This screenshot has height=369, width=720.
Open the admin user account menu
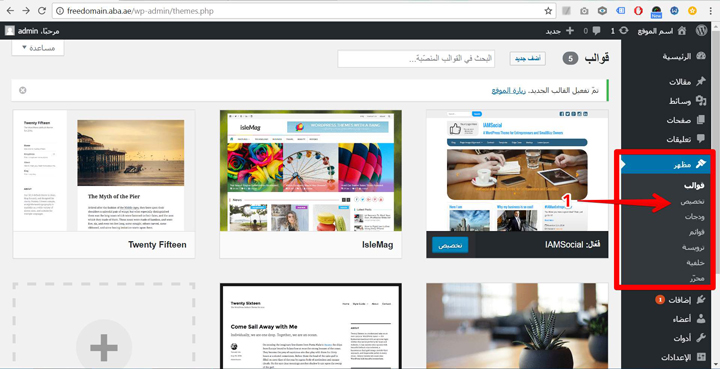(x=32, y=31)
